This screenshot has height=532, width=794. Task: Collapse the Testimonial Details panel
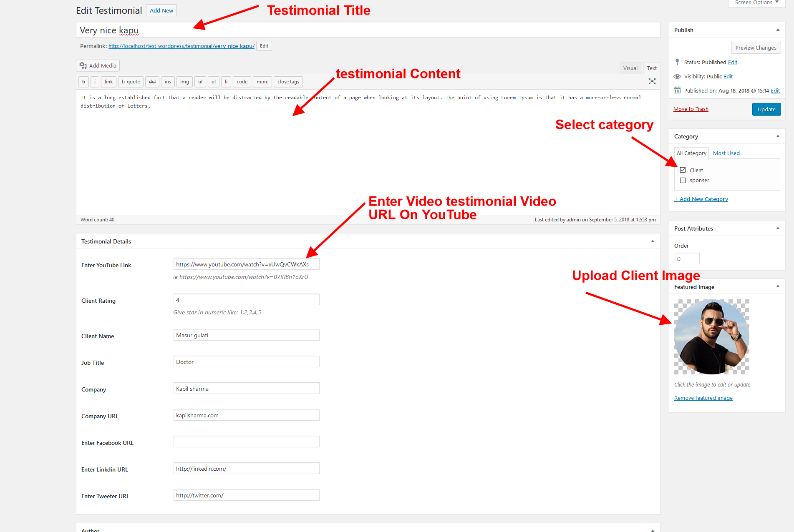pos(653,241)
